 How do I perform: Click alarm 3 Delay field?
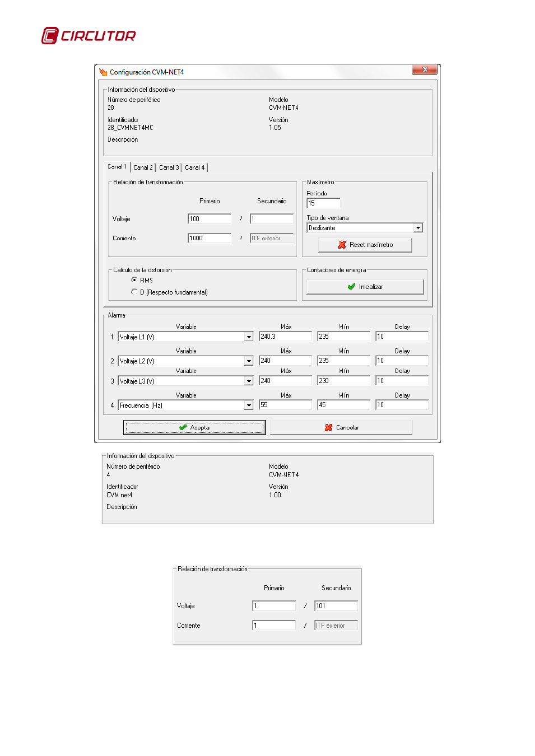tap(402, 381)
